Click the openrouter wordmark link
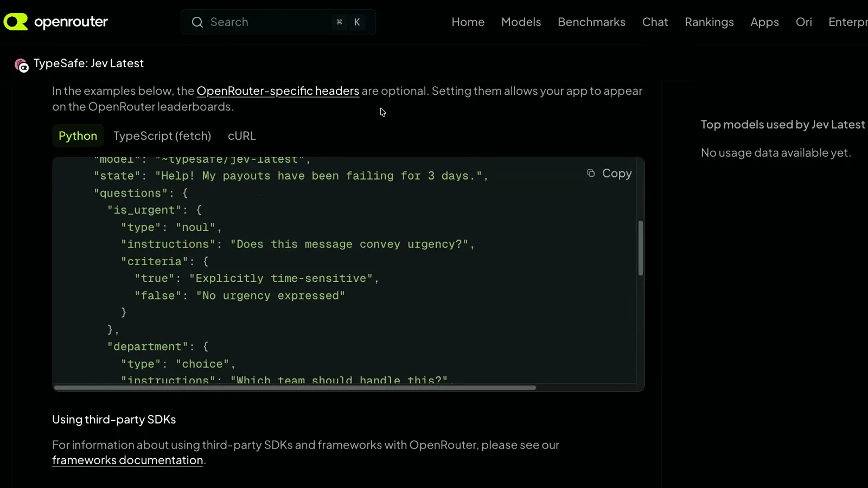The image size is (868, 488). pyautogui.click(x=71, y=22)
